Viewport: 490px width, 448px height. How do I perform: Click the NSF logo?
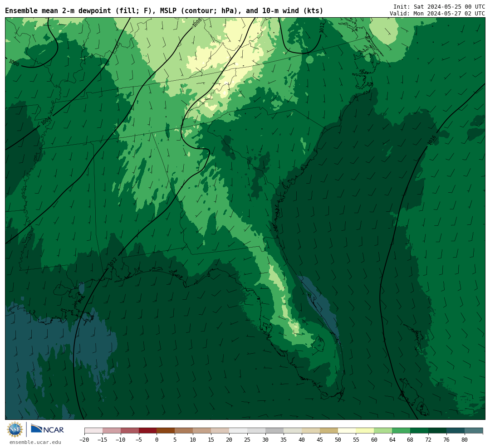click(x=15, y=429)
